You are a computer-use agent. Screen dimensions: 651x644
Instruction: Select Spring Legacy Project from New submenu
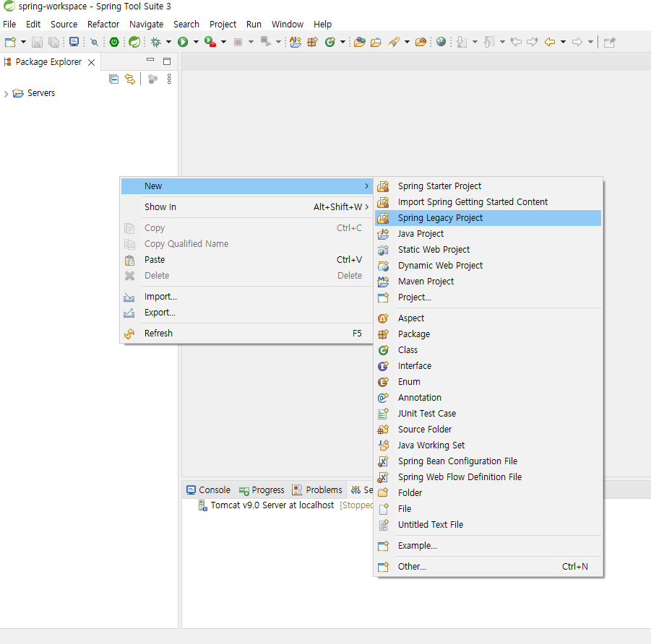point(488,218)
